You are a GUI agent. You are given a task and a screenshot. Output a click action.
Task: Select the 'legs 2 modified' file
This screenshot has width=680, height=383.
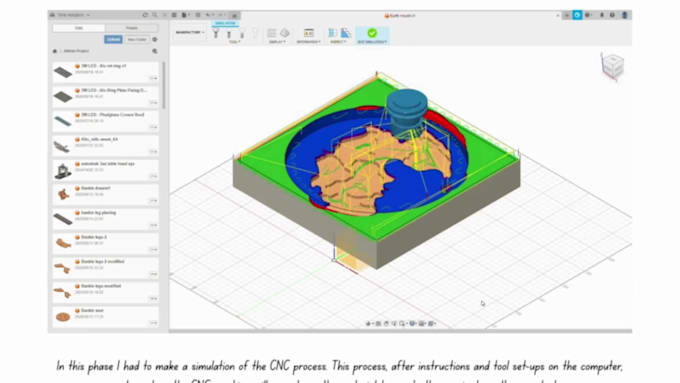[x=105, y=268]
